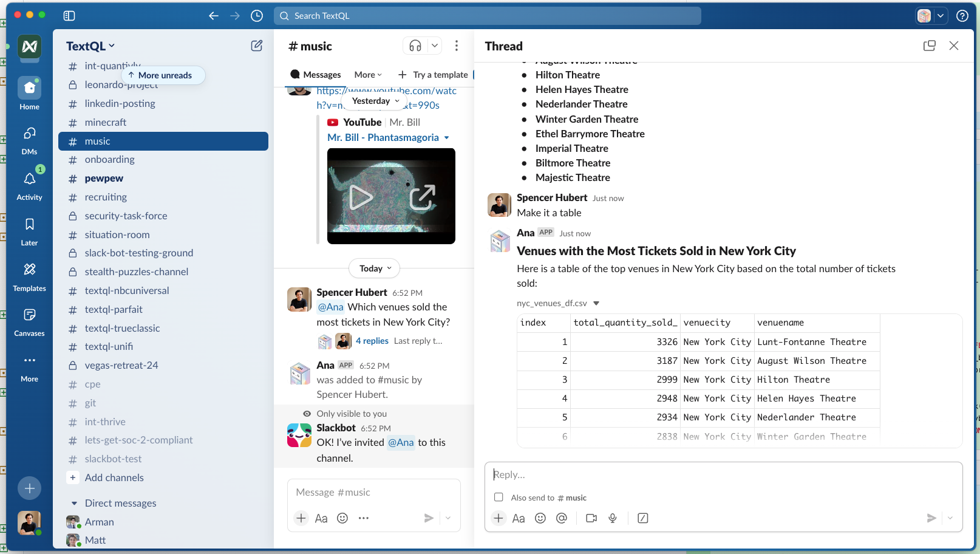Start a huddle with headphones icon
The image size is (980, 554).
coord(415,46)
